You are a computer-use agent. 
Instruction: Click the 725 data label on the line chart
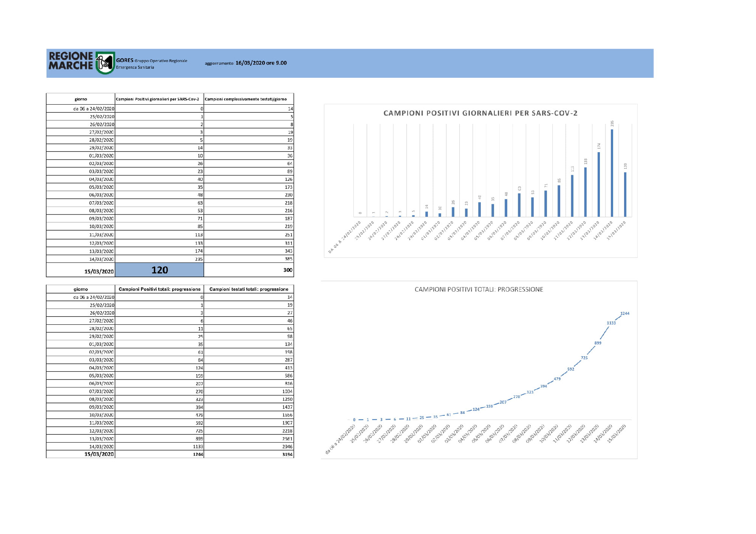pos(584,358)
